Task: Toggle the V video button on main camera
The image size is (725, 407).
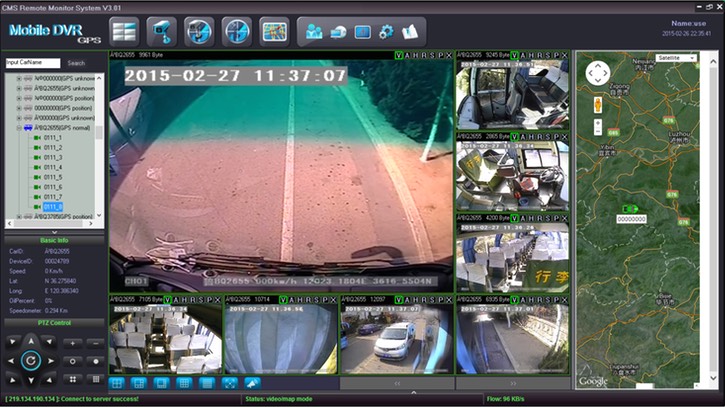Action: tap(400, 55)
